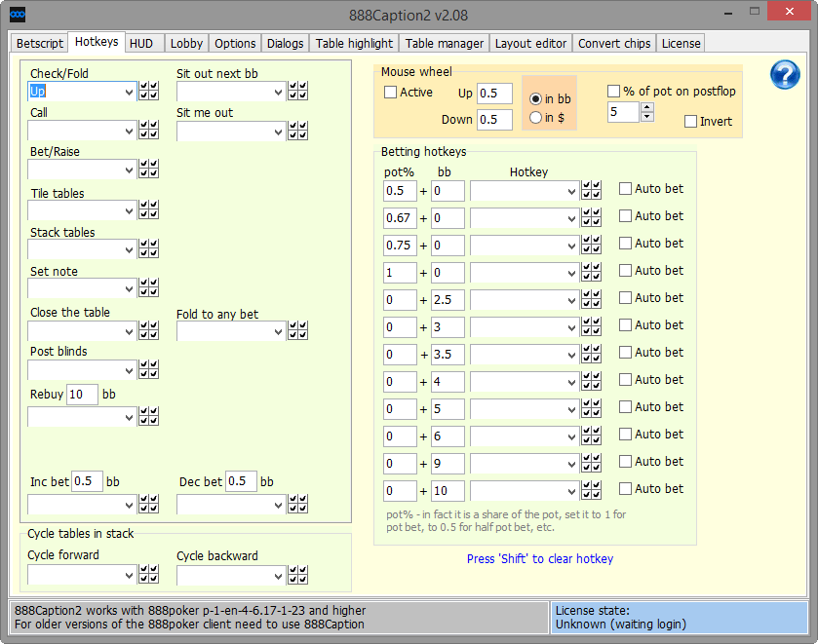Go to the License tab

pos(681,43)
